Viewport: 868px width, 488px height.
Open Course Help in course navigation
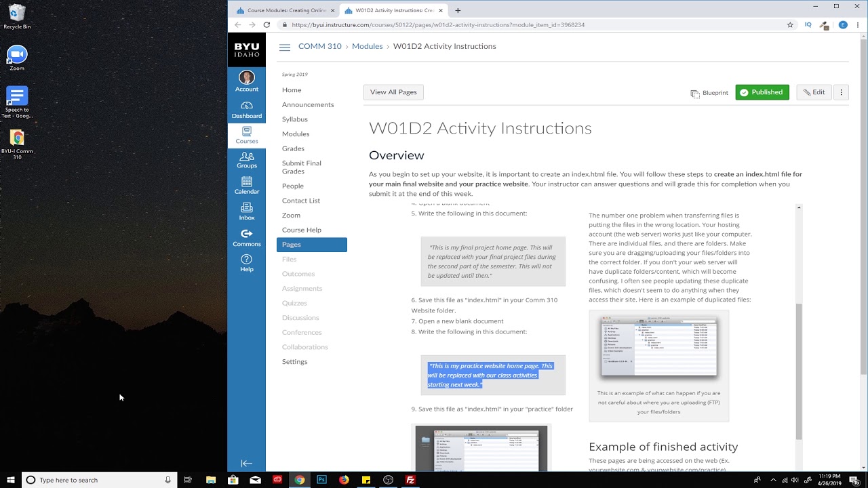click(x=302, y=230)
